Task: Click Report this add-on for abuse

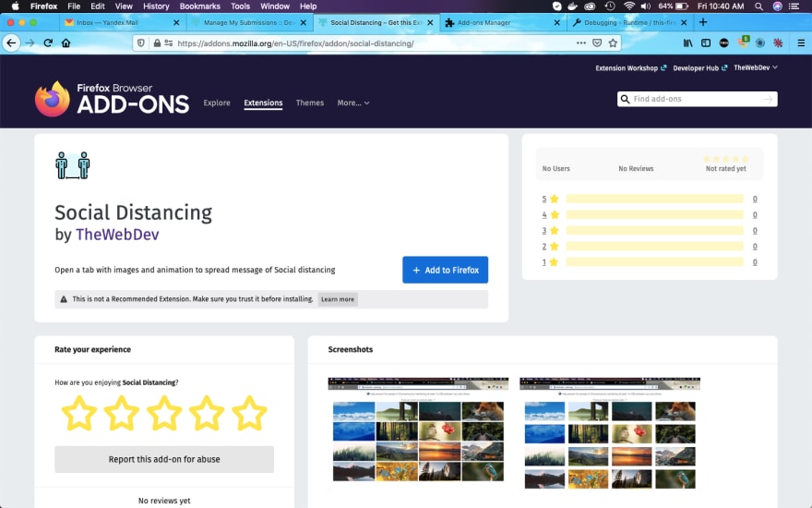Action: pos(164,459)
